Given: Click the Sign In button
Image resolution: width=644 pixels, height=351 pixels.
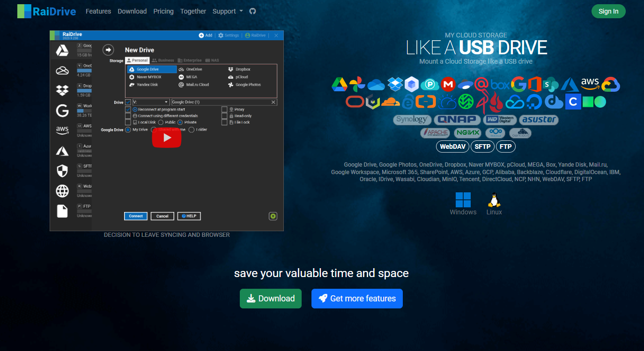Looking at the screenshot, I should [x=608, y=11].
